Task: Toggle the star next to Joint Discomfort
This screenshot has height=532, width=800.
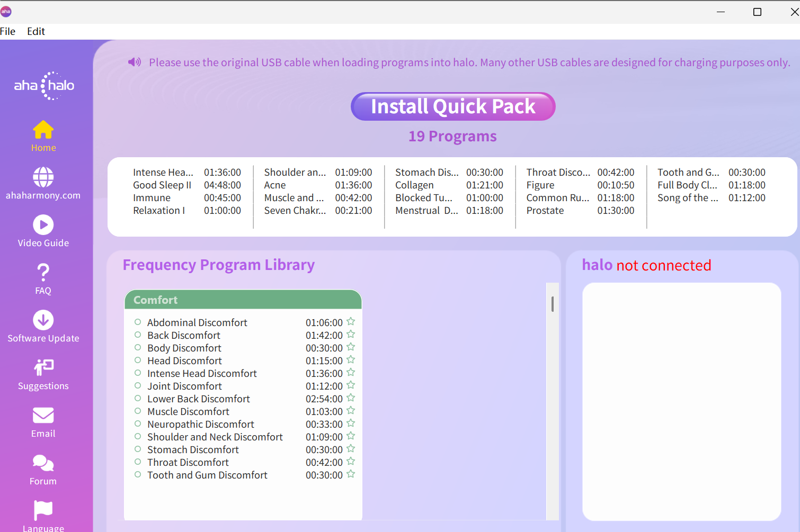Action: (351, 385)
